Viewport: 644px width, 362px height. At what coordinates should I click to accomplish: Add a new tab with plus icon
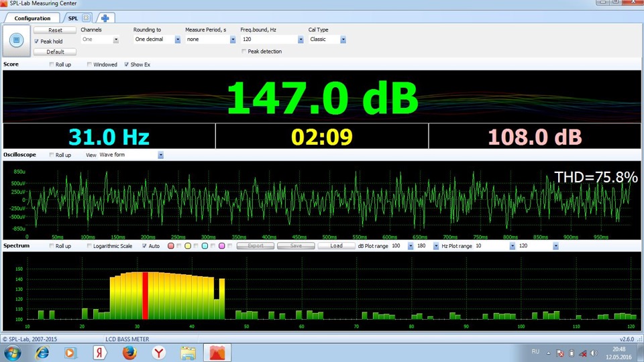[105, 18]
